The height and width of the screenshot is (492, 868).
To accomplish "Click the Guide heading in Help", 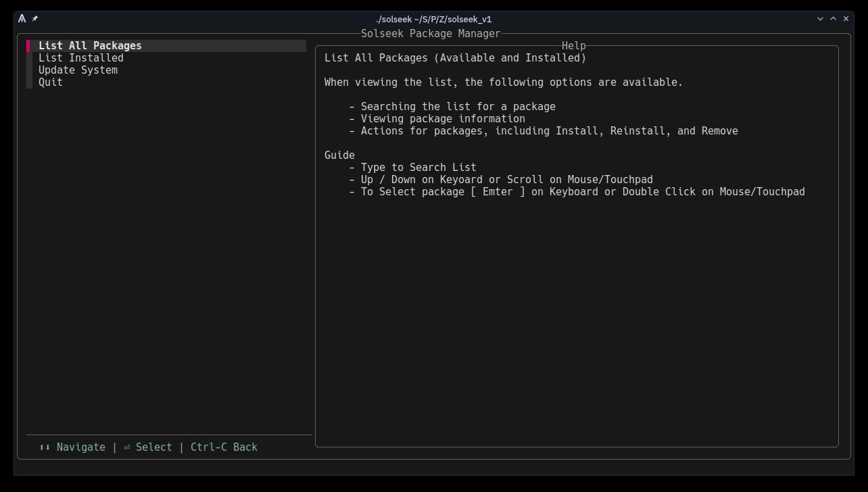I will [x=339, y=155].
